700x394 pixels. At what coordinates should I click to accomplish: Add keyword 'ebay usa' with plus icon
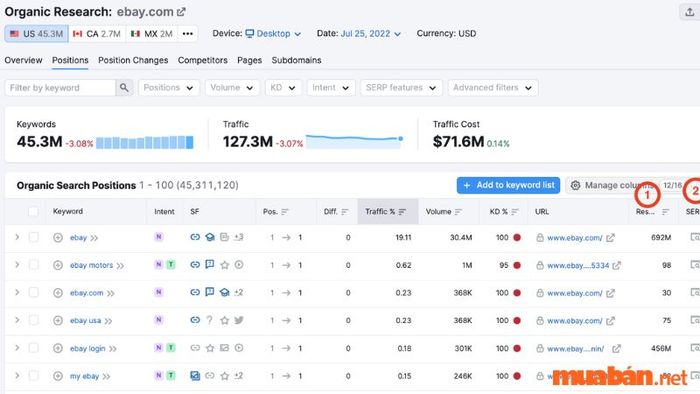coord(58,320)
